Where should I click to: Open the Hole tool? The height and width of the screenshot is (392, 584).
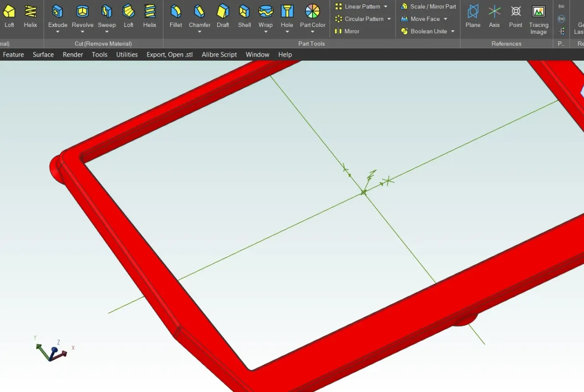point(287,14)
